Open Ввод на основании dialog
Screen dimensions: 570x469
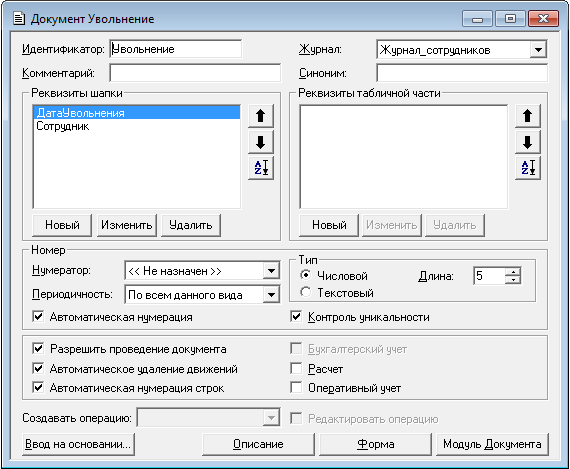click(78, 444)
